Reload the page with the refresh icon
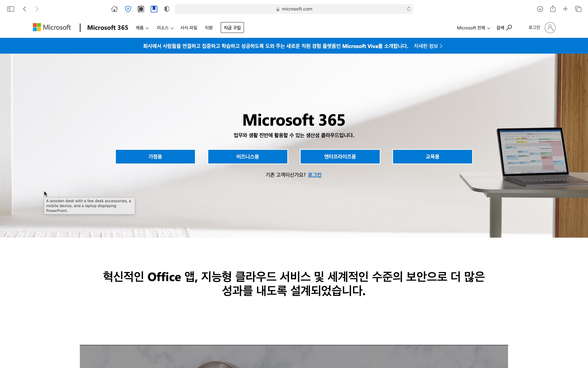588x368 pixels. (409, 9)
